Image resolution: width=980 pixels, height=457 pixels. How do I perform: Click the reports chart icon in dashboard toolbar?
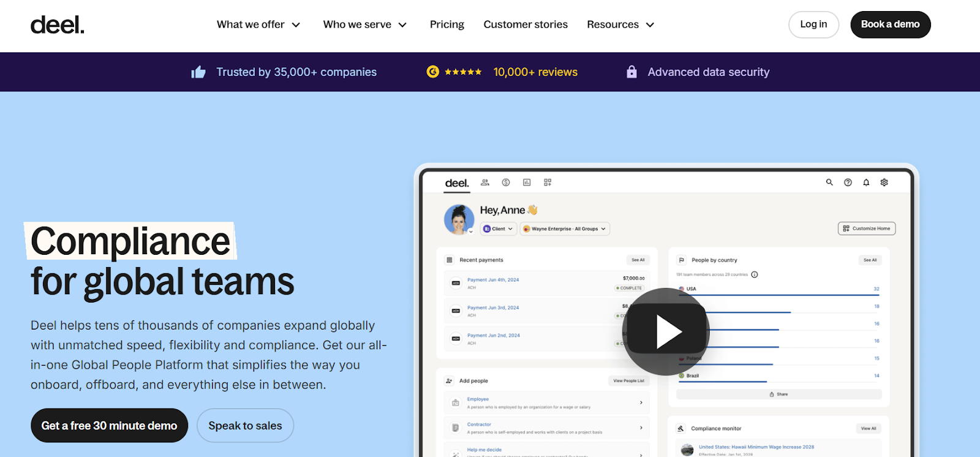pyautogui.click(x=527, y=183)
